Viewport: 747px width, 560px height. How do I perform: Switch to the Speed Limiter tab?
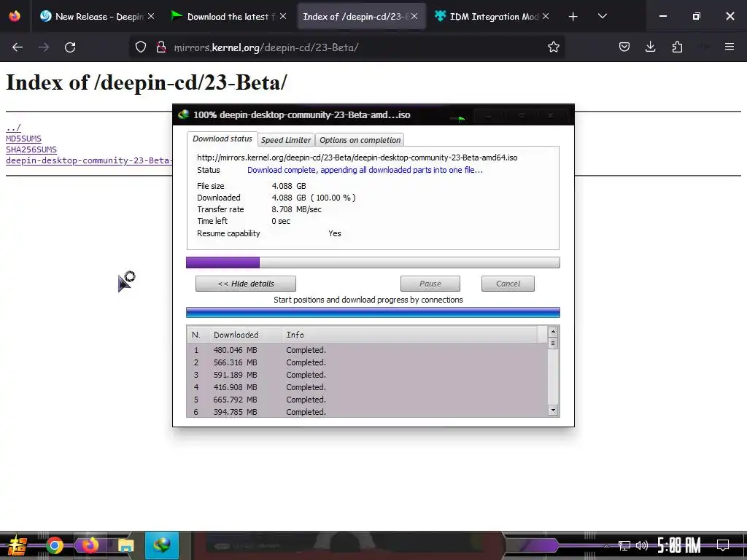tap(286, 140)
